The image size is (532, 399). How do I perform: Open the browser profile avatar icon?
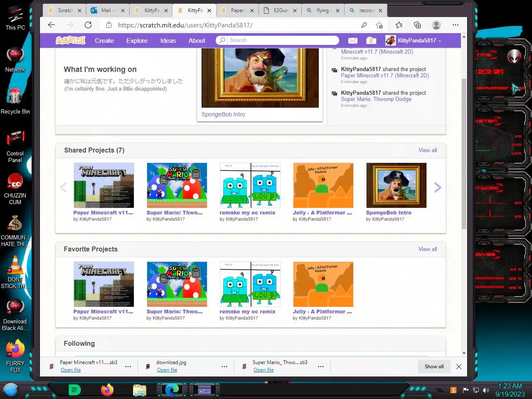tap(436, 25)
